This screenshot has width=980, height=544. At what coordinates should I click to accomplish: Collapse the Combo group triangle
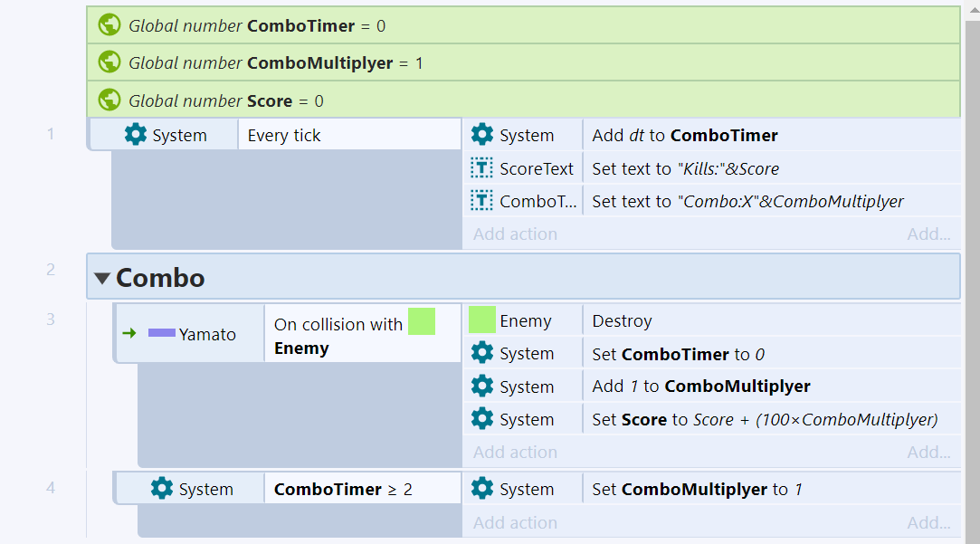tap(102, 278)
